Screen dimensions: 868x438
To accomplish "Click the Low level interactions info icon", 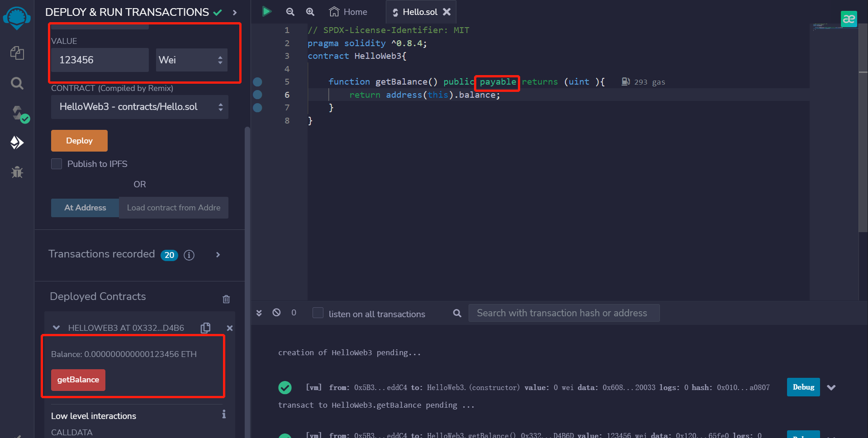I will [224, 414].
